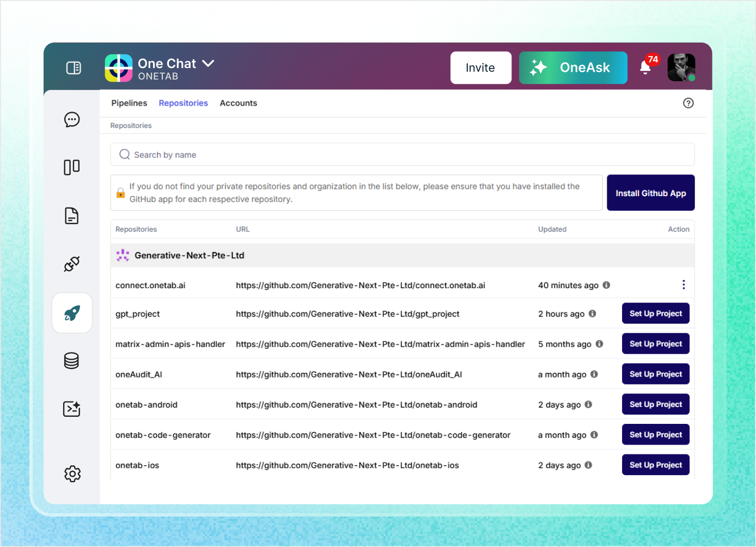The width and height of the screenshot is (756, 547).
Task: Set Up Project for oneAudit_AI
Action: click(x=656, y=374)
